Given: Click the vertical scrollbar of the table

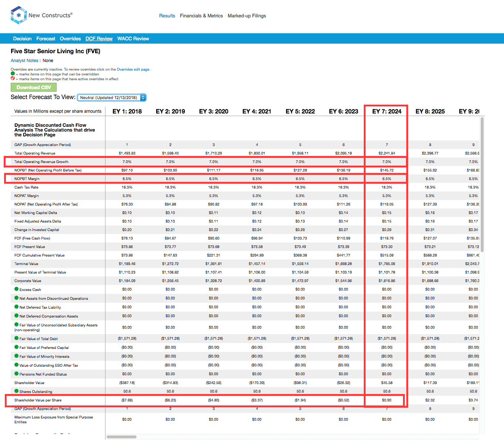Looking at the screenshot, I should [x=482, y=185].
